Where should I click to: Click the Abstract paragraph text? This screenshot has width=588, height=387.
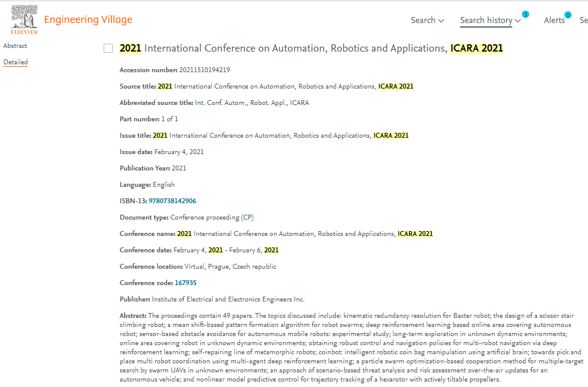pyautogui.click(x=352, y=348)
